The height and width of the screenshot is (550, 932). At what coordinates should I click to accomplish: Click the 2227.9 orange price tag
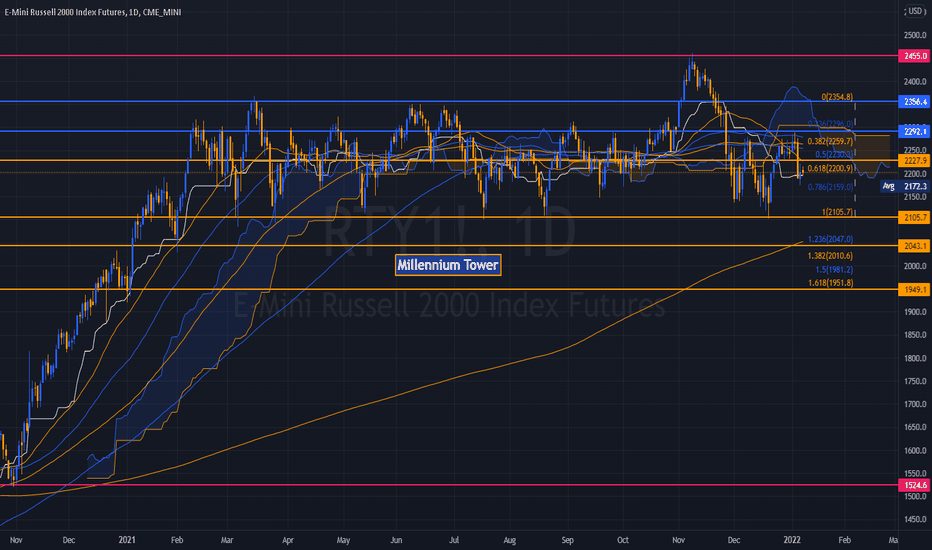tap(915, 161)
